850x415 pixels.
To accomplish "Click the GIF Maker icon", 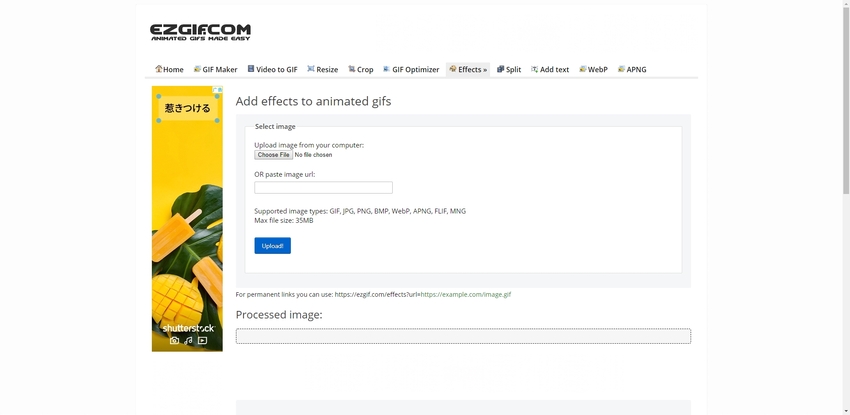I will (x=197, y=69).
